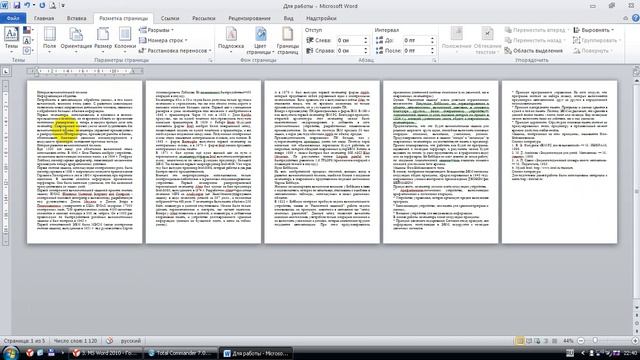
Task: Click the 44% zoom level
Action: tap(568, 340)
